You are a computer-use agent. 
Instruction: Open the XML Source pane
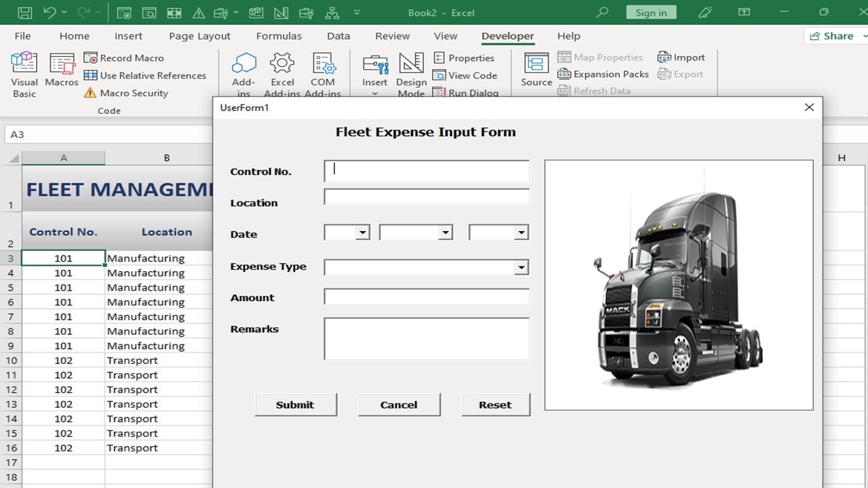(536, 70)
